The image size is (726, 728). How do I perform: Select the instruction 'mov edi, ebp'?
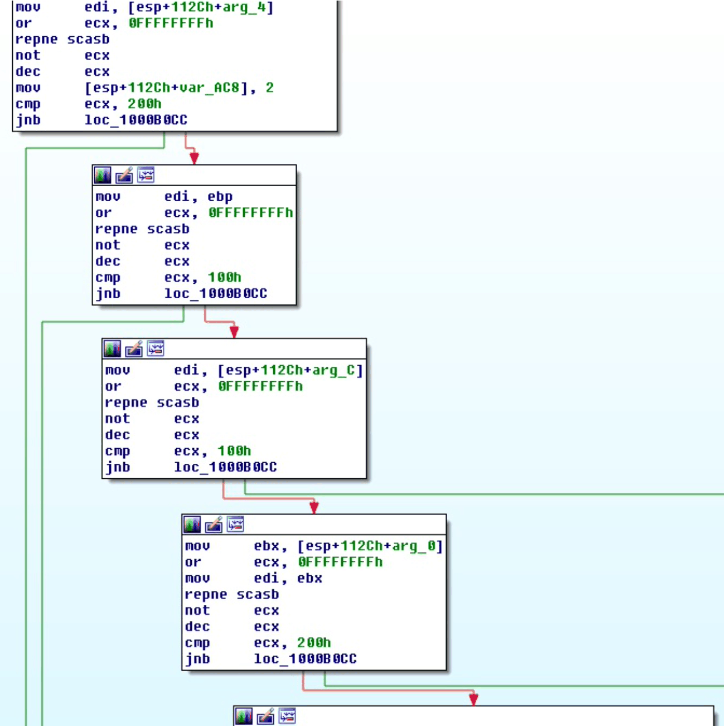(164, 197)
